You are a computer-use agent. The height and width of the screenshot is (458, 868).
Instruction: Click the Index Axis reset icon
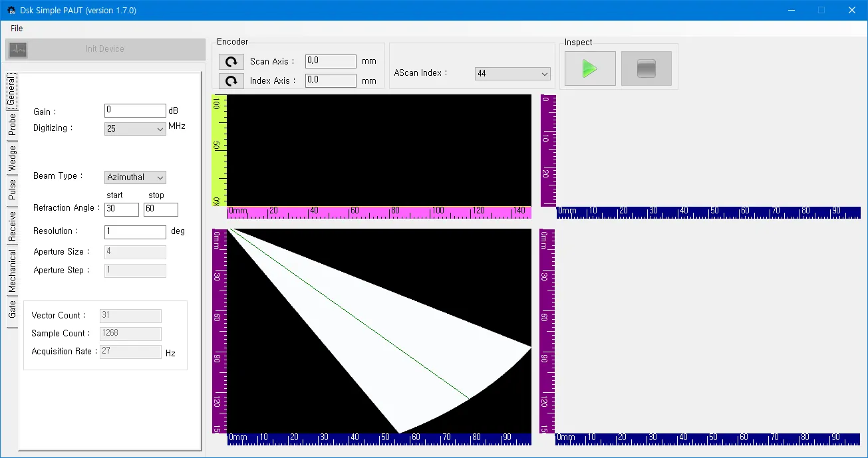pyautogui.click(x=231, y=81)
